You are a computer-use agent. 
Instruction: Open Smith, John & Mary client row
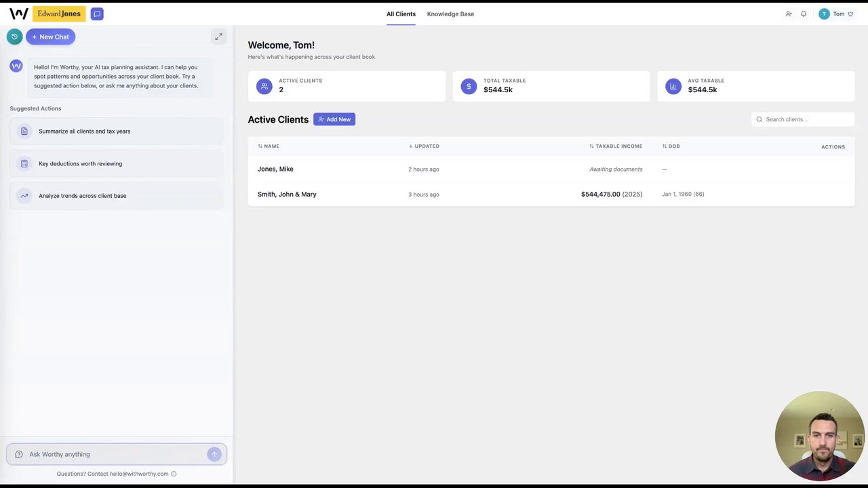click(x=551, y=194)
